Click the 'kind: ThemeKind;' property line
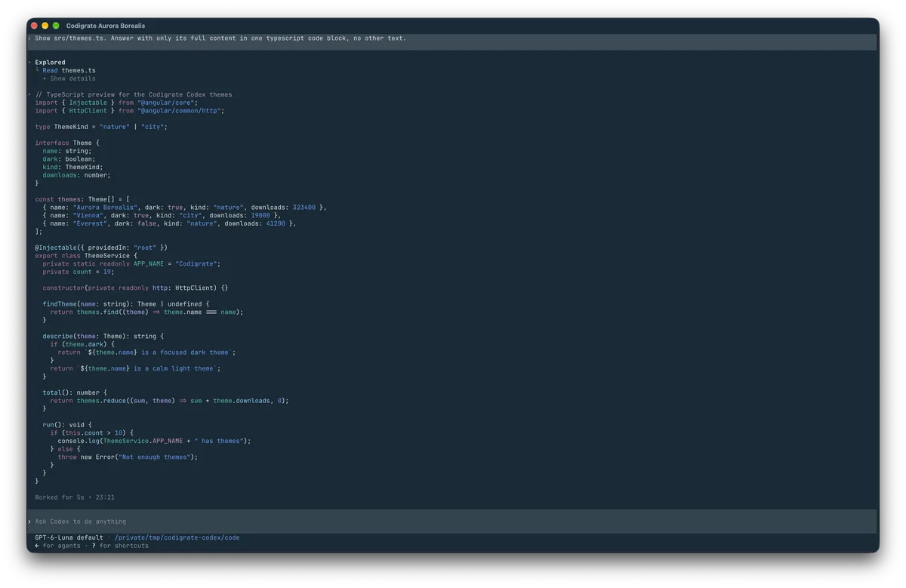 pos(72,167)
